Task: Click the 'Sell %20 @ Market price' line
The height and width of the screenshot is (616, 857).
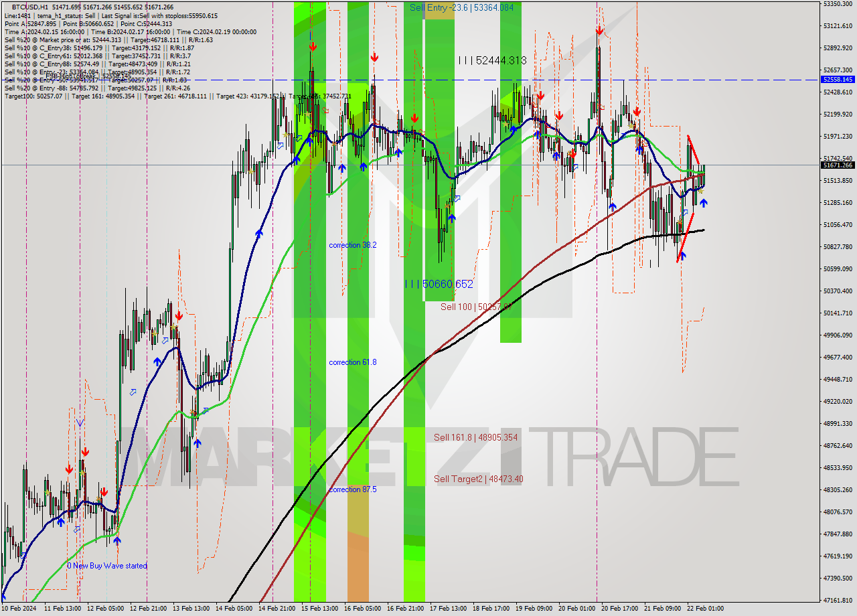Action: pyautogui.click(x=108, y=40)
